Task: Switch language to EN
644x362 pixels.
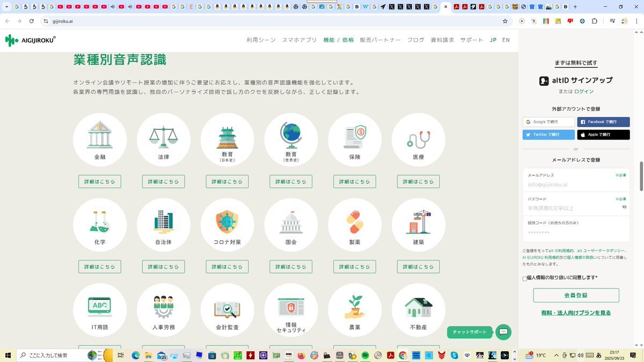Action: click(506, 40)
